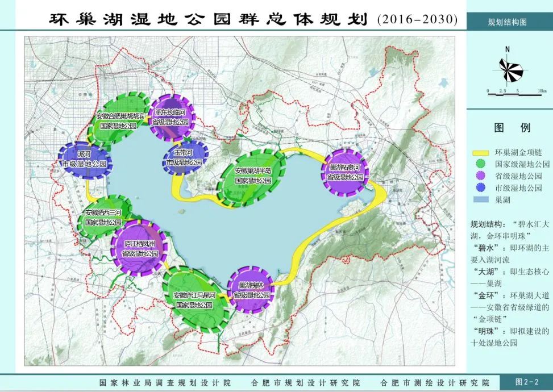Click the 图2-2 figure number label
Screen dimensions: 553x392
(x=527, y=382)
